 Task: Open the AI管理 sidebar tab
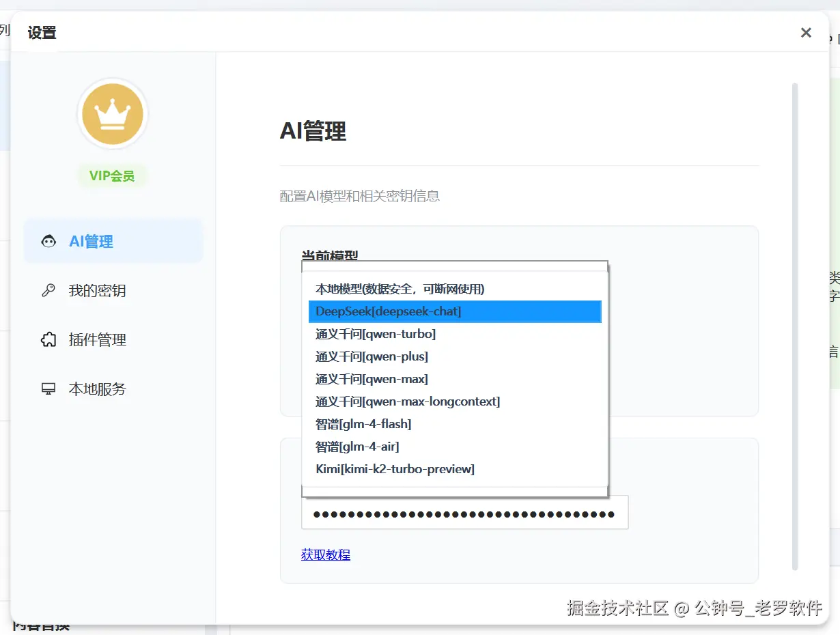[x=113, y=241]
